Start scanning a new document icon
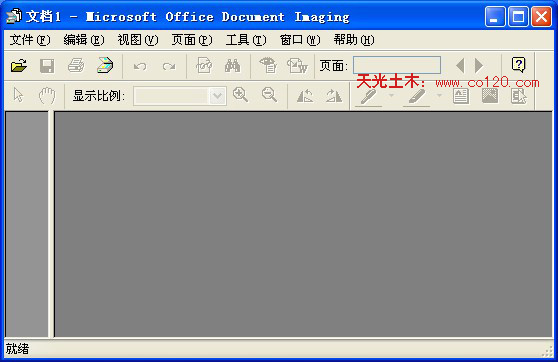The image size is (558, 362). tap(105, 65)
